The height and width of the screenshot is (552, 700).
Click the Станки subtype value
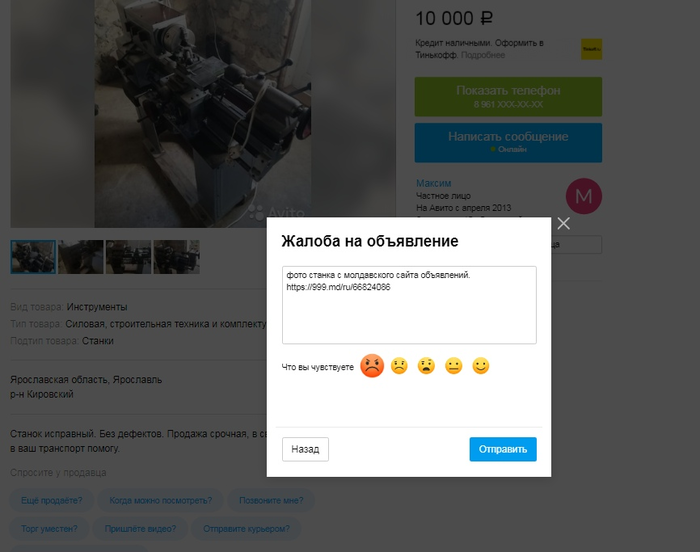coord(98,341)
